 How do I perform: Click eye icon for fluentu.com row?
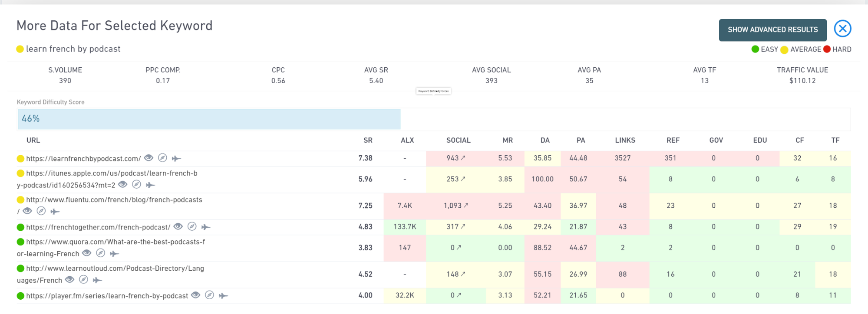click(27, 211)
